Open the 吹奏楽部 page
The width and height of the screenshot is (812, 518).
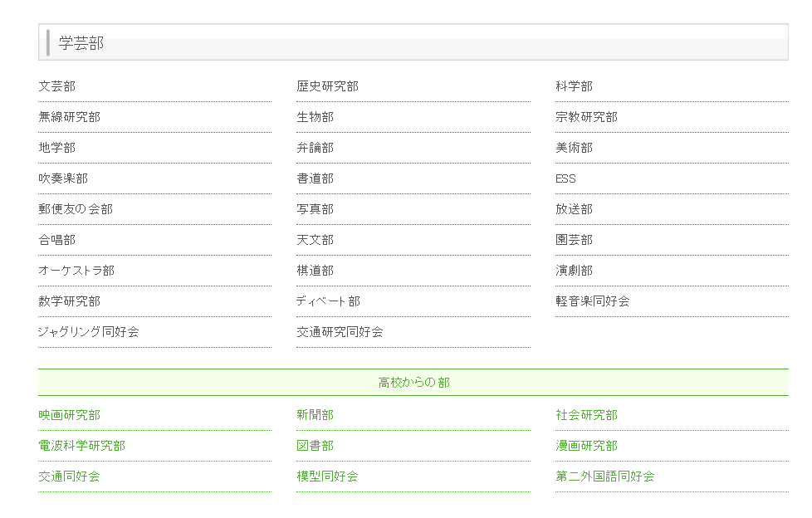[63, 178]
